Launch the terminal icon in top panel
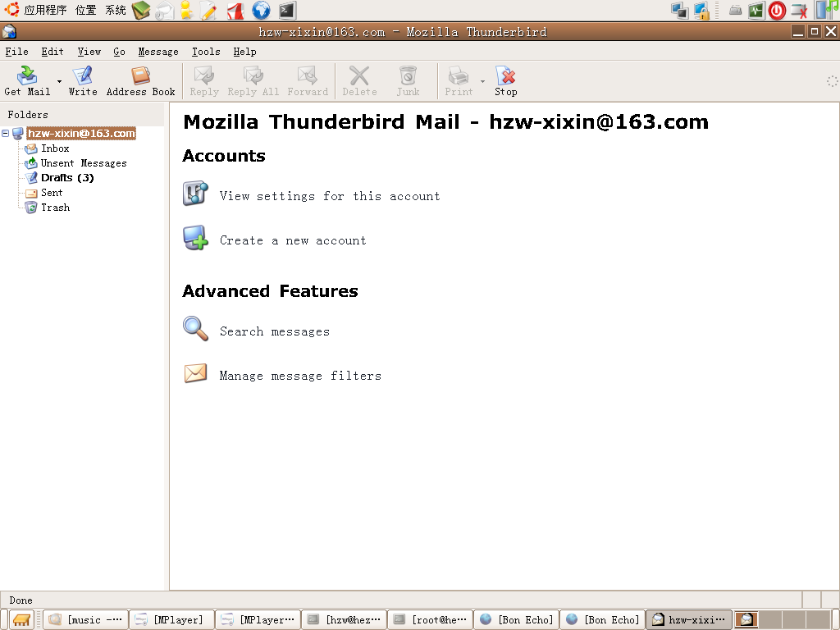The width and height of the screenshot is (840, 630). pos(287,10)
